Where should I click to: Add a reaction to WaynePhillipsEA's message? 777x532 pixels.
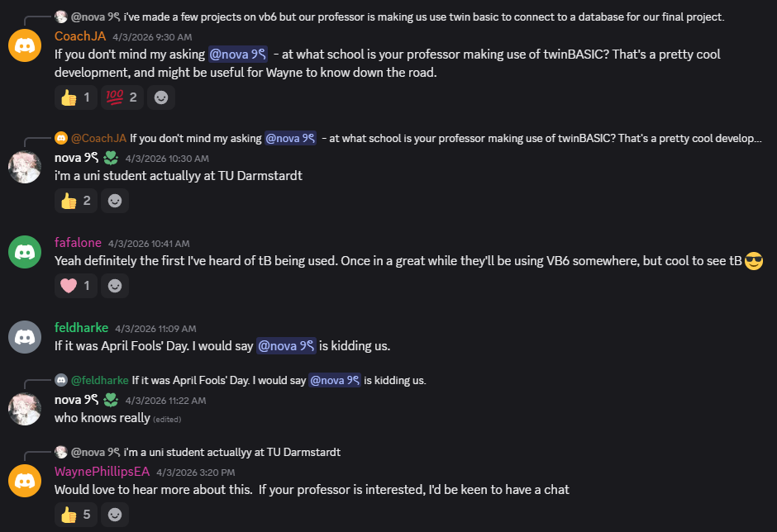115,515
